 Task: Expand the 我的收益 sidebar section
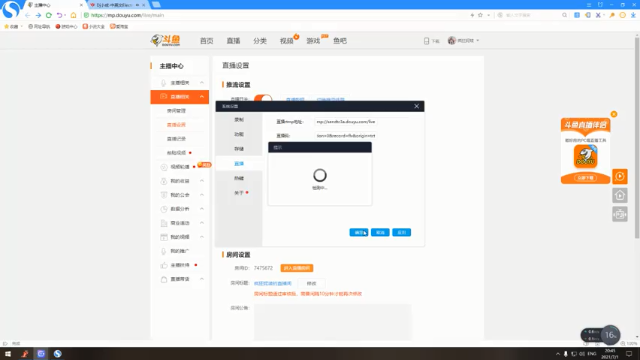(x=202, y=181)
